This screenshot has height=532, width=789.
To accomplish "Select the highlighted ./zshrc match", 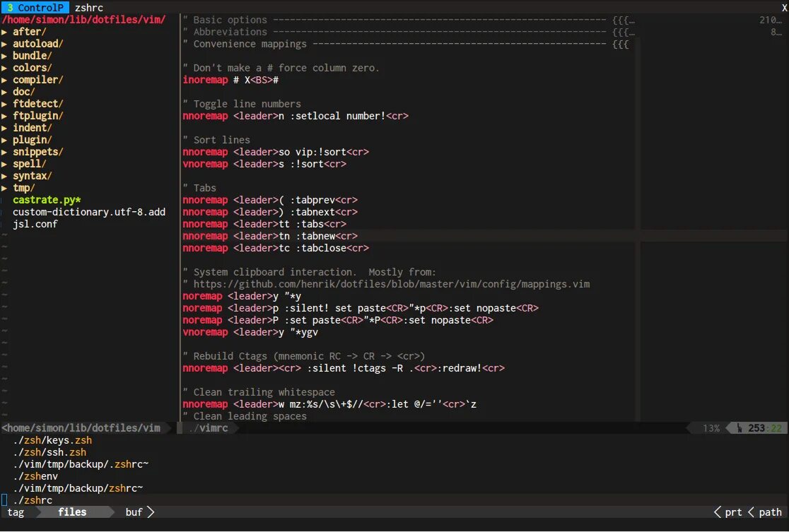I will coord(33,500).
